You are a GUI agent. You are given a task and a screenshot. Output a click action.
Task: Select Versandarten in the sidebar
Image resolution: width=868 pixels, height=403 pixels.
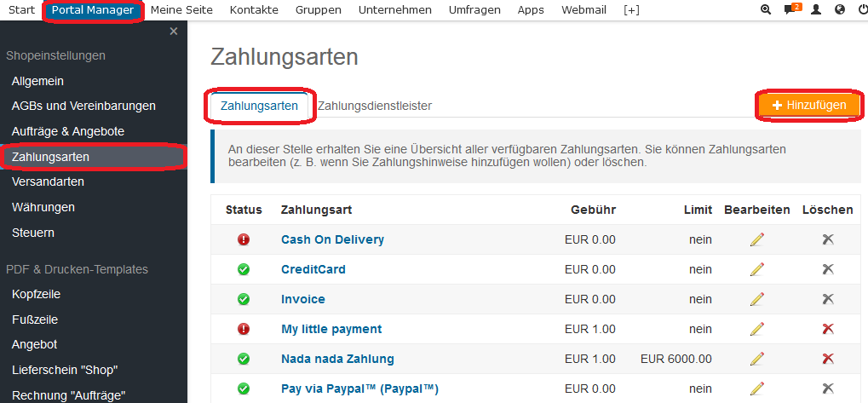48,181
